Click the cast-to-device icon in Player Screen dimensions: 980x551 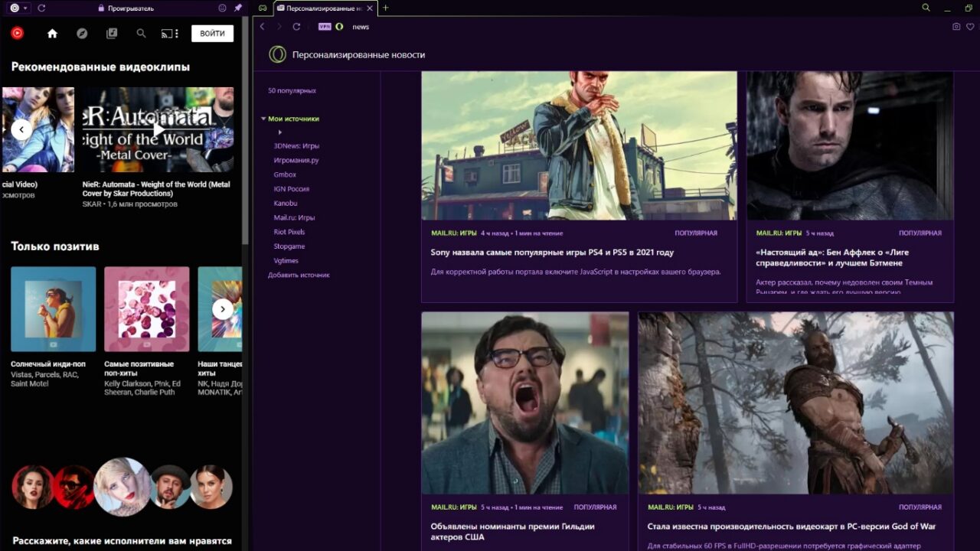[165, 34]
